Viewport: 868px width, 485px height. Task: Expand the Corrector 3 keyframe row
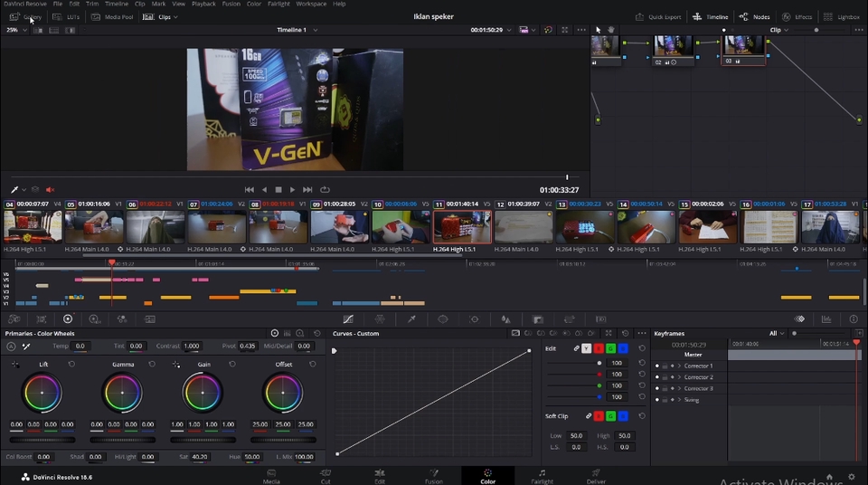click(679, 388)
